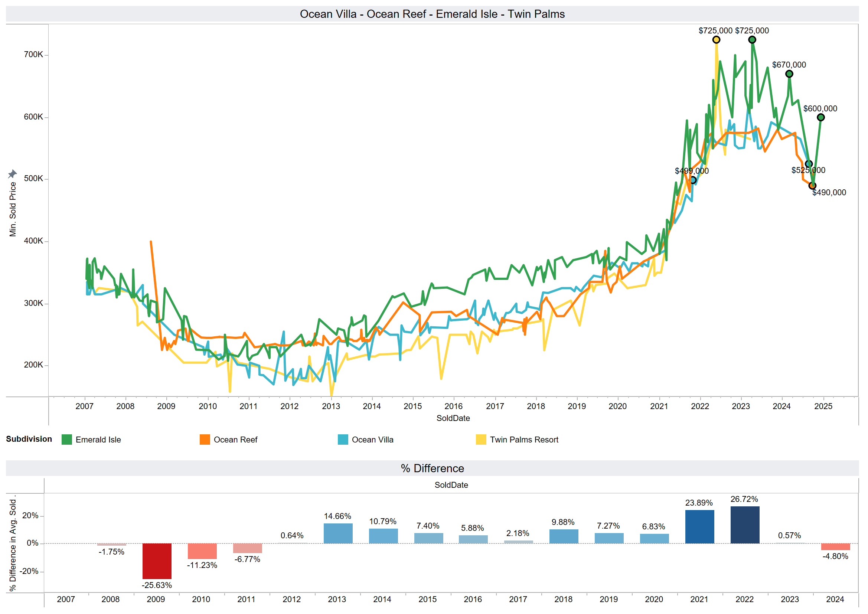Image resolution: width=868 pixels, height=614 pixels.
Task: Select the green $725,000 peak data marker
Action: 752,40
